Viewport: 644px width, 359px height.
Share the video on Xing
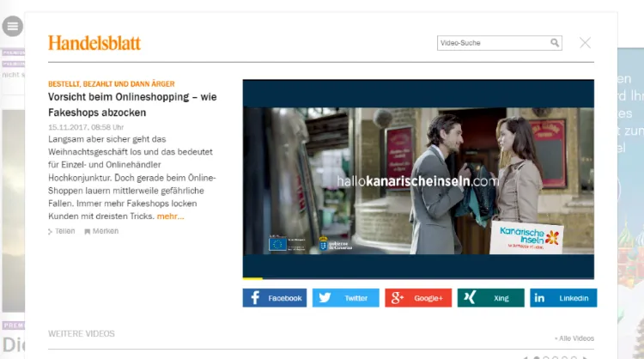490,298
